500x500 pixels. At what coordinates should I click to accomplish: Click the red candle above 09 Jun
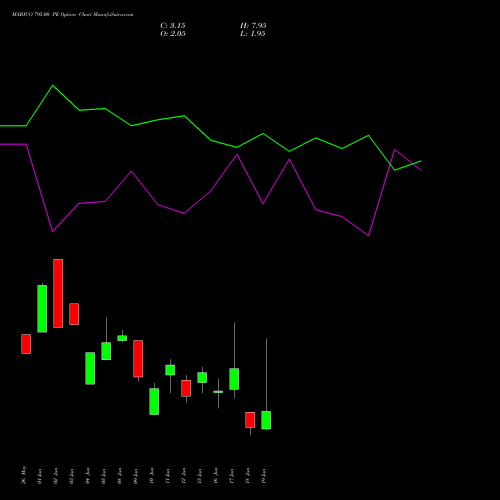coord(138,359)
